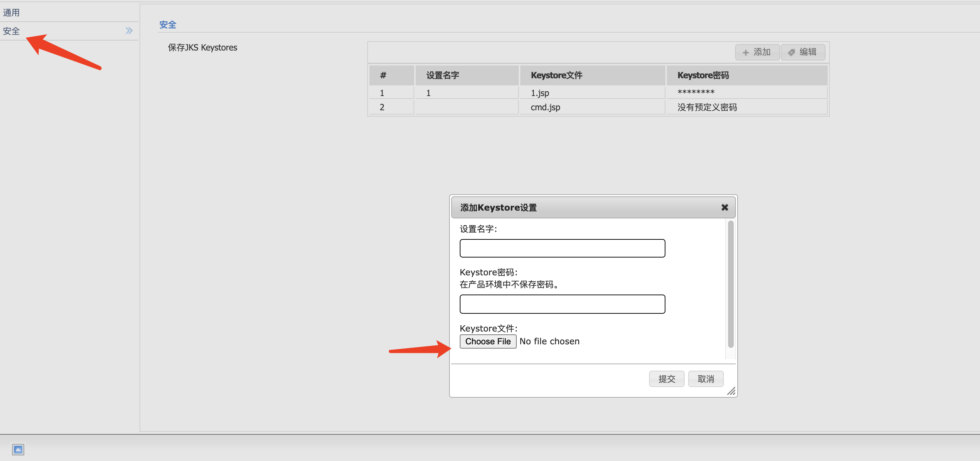Click the Choose File button for Keystore文件
The image size is (980, 461).
488,341
